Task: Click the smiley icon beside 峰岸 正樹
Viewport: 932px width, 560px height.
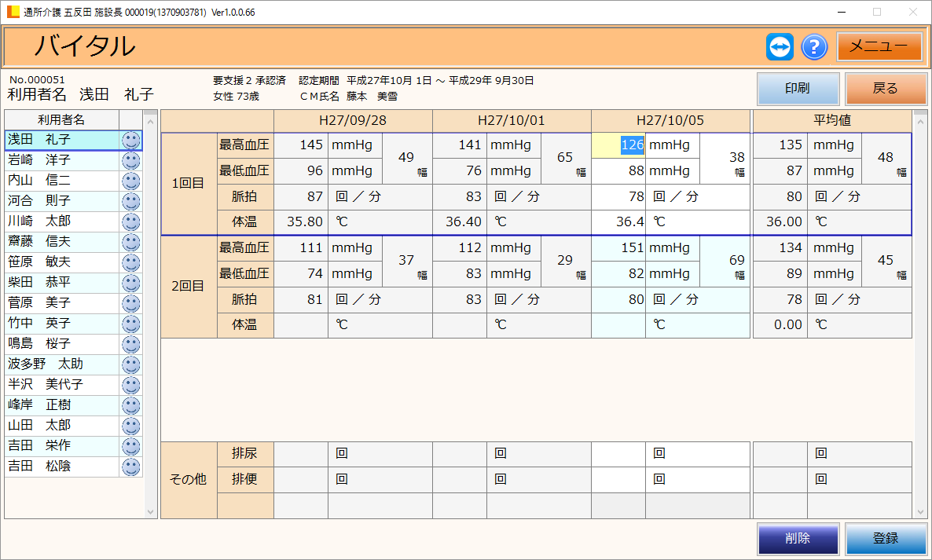Action: (x=130, y=405)
